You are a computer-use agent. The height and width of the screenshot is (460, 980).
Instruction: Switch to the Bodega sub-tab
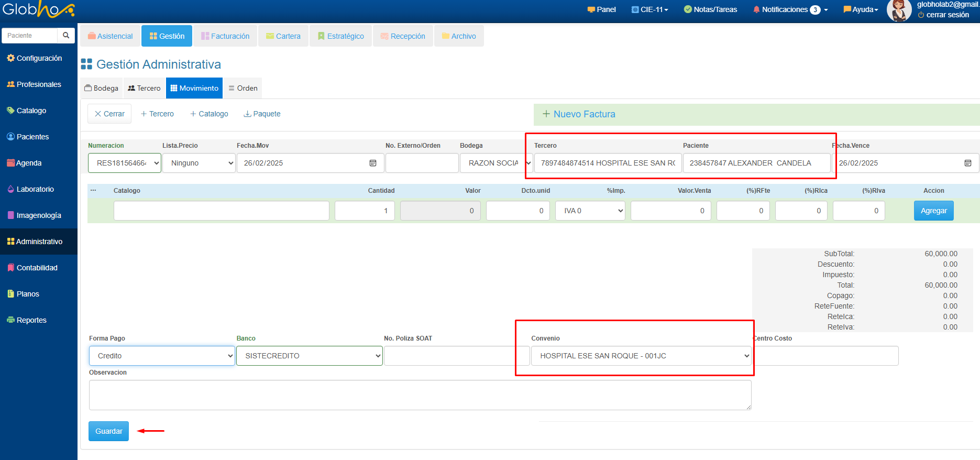pos(102,88)
